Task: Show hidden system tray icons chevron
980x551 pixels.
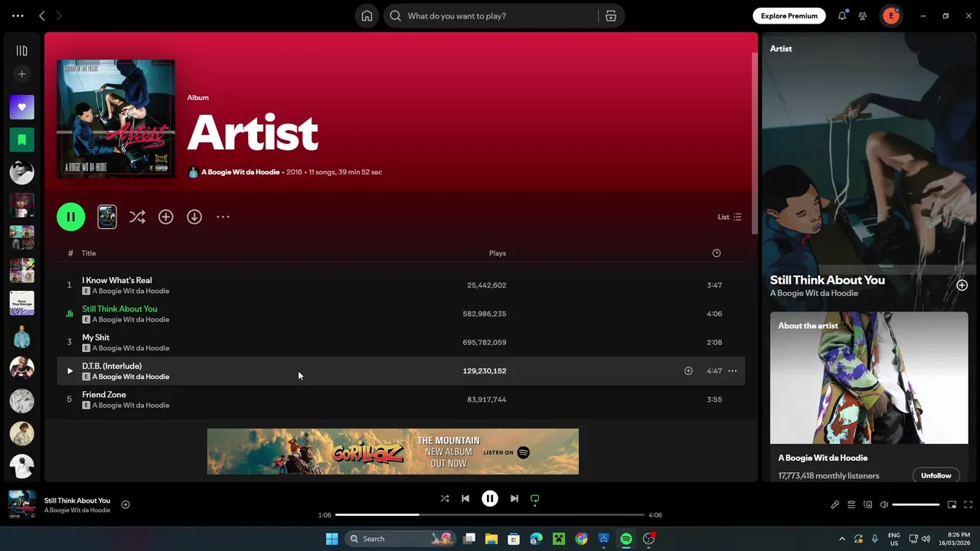Action: click(x=842, y=539)
